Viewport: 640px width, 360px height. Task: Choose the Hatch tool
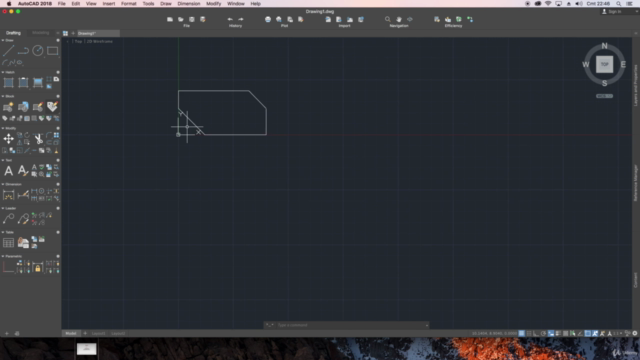(8, 82)
